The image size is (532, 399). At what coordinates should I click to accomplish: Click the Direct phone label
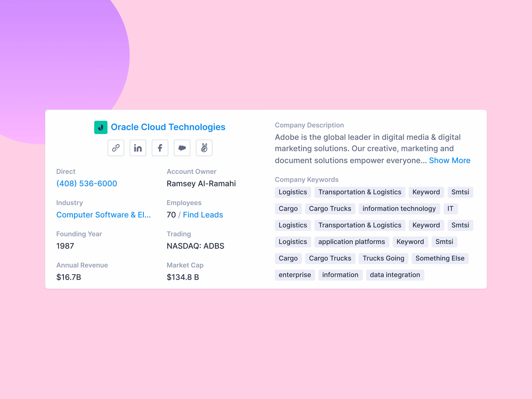(x=66, y=171)
